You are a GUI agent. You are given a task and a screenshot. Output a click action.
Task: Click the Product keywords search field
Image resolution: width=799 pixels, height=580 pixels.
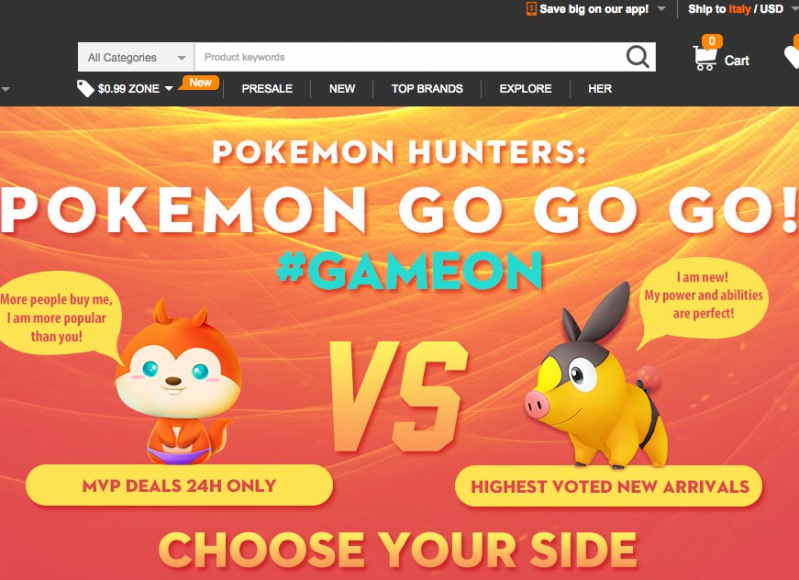pyautogui.click(x=410, y=57)
